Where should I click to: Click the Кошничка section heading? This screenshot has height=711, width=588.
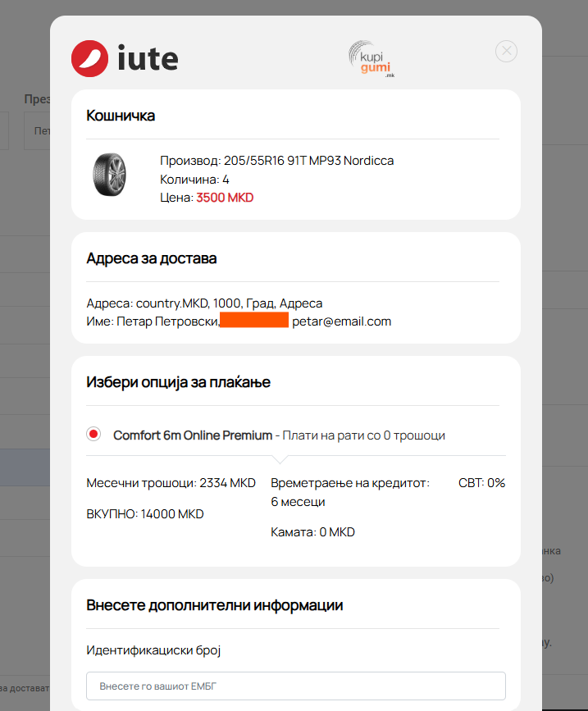[x=121, y=116]
